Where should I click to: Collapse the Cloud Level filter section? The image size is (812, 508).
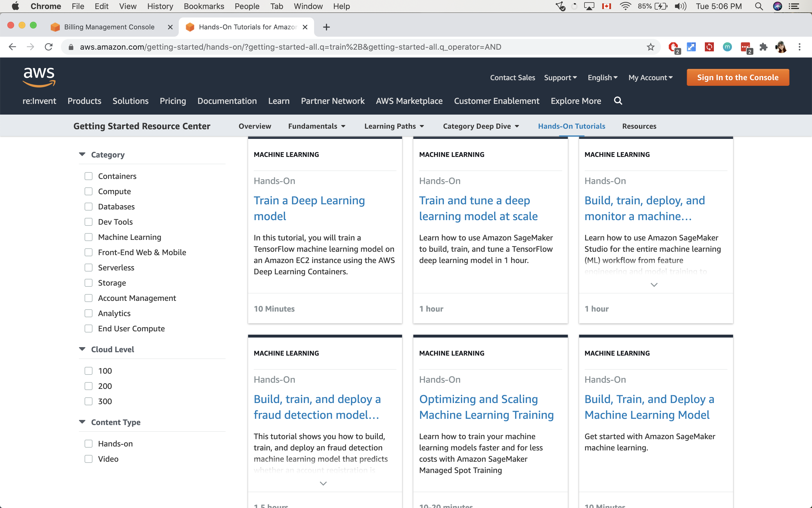point(82,349)
